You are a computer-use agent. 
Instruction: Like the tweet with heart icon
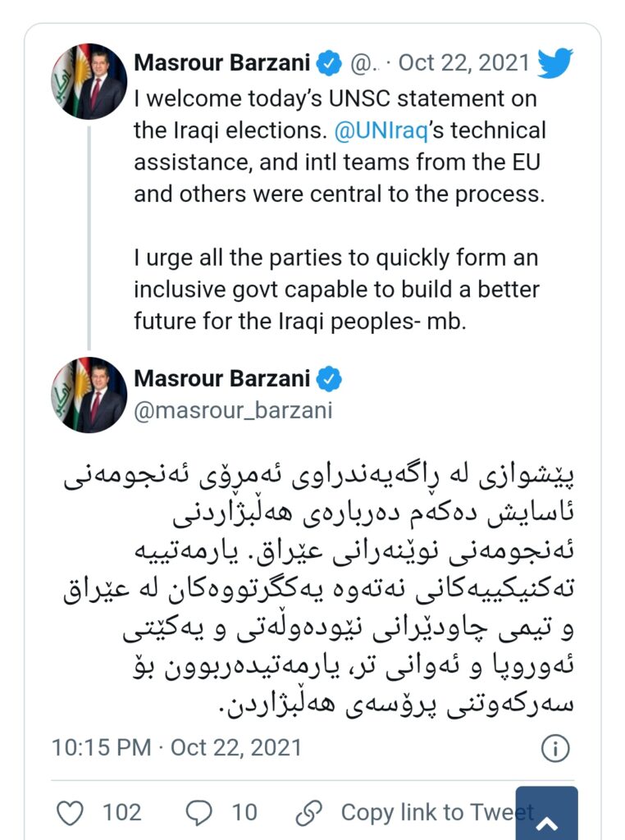coord(71,813)
